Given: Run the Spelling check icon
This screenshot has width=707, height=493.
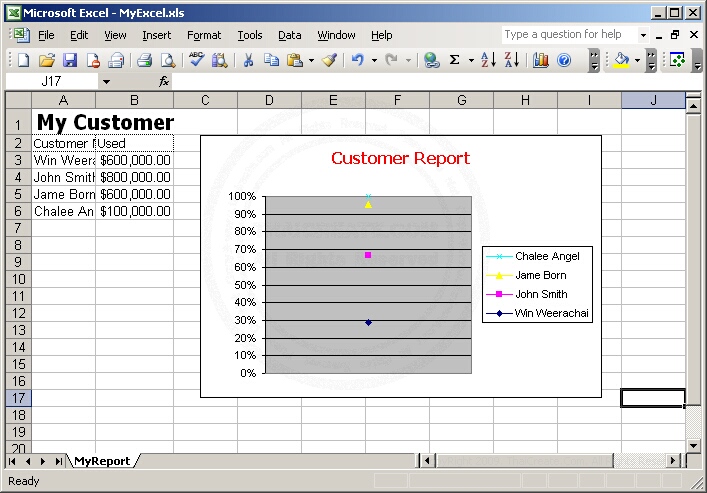Looking at the screenshot, I should click(x=196, y=59).
